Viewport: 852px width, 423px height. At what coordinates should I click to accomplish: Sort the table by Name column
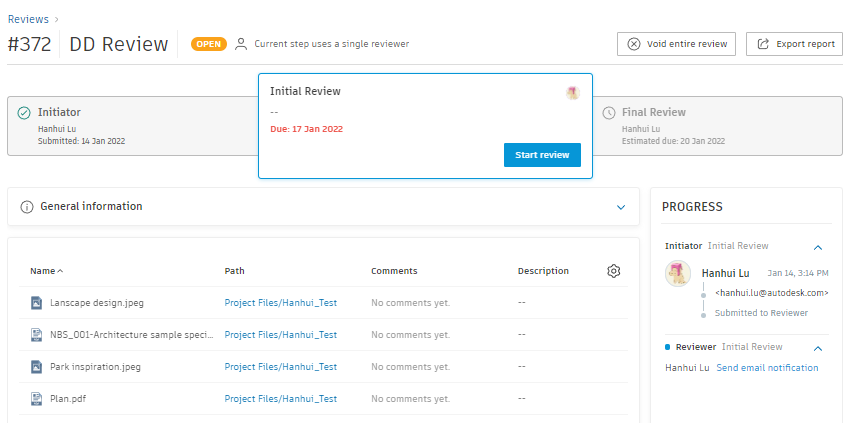pos(46,271)
